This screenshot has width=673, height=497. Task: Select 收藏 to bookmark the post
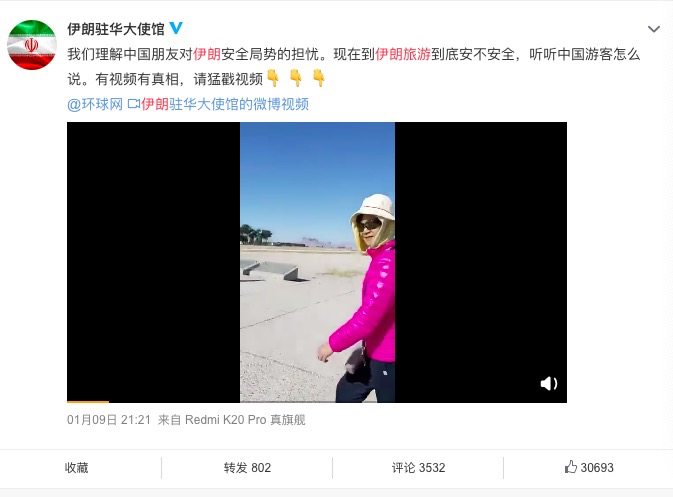coord(76,467)
